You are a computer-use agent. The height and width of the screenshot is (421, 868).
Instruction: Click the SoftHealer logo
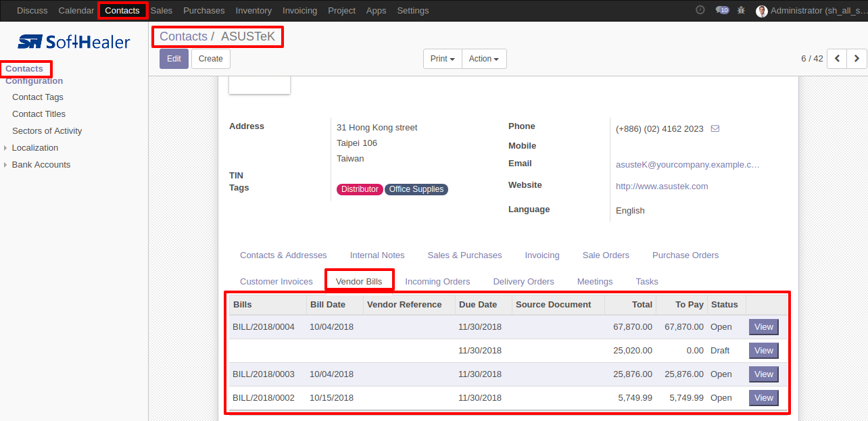coord(74,42)
